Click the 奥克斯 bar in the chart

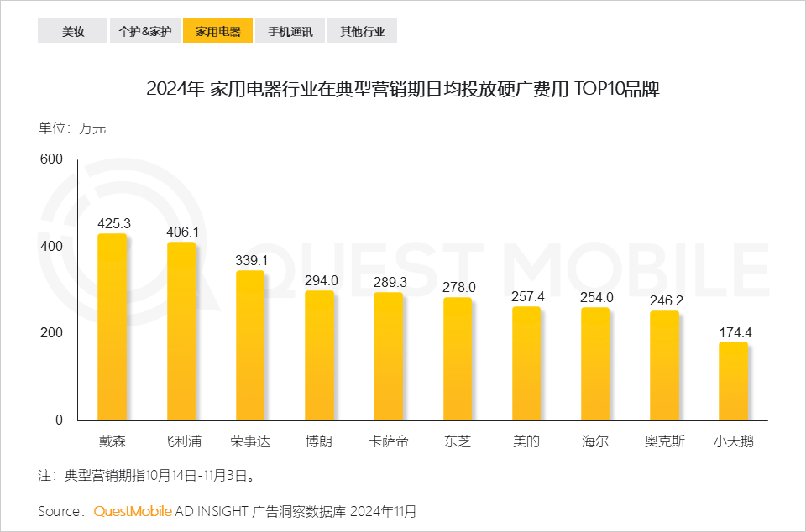(x=665, y=366)
